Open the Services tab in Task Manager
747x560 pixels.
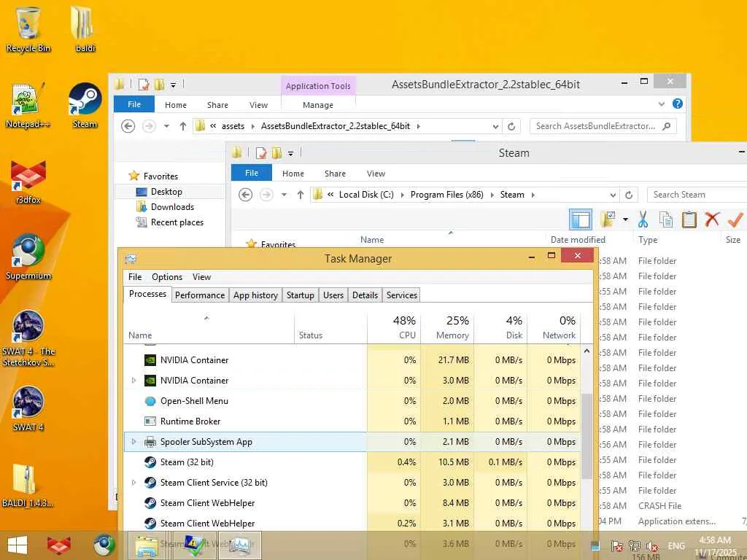tap(402, 295)
